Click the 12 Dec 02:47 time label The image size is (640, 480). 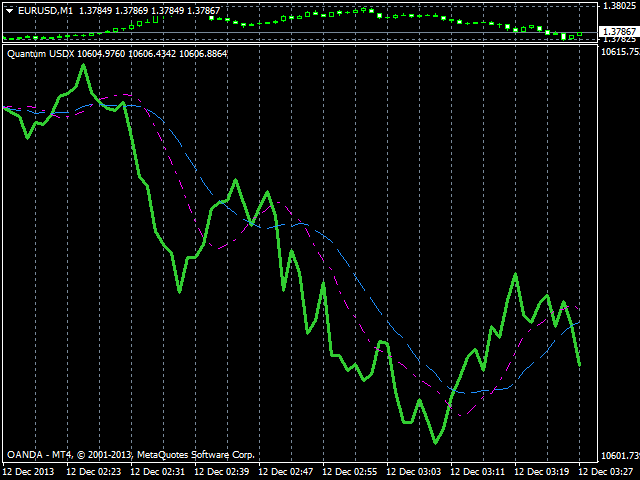click(x=289, y=471)
